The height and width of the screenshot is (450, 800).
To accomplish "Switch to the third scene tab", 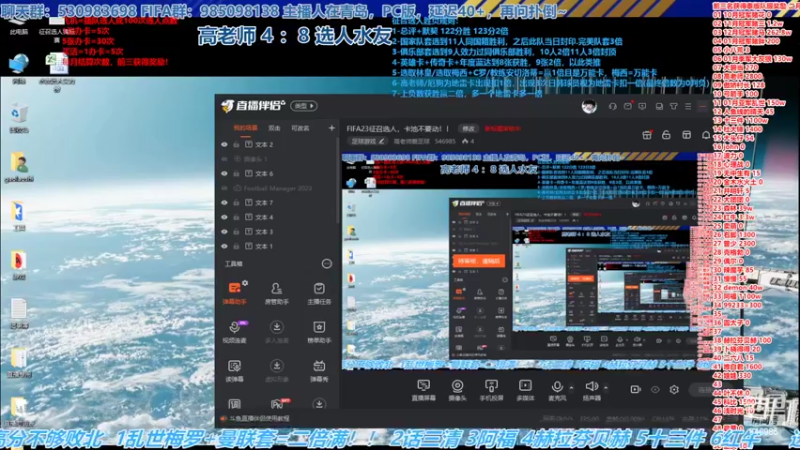I will tap(300, 128).
